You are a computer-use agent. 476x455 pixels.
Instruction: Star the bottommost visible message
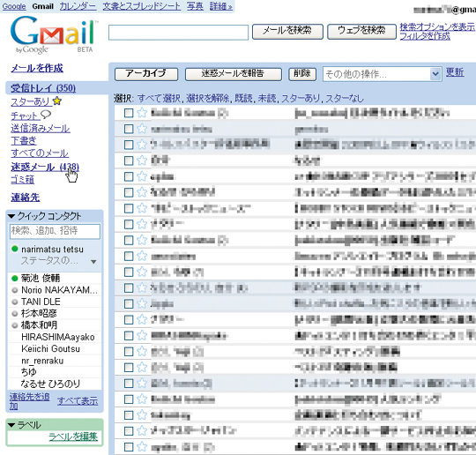click(142, 446)
